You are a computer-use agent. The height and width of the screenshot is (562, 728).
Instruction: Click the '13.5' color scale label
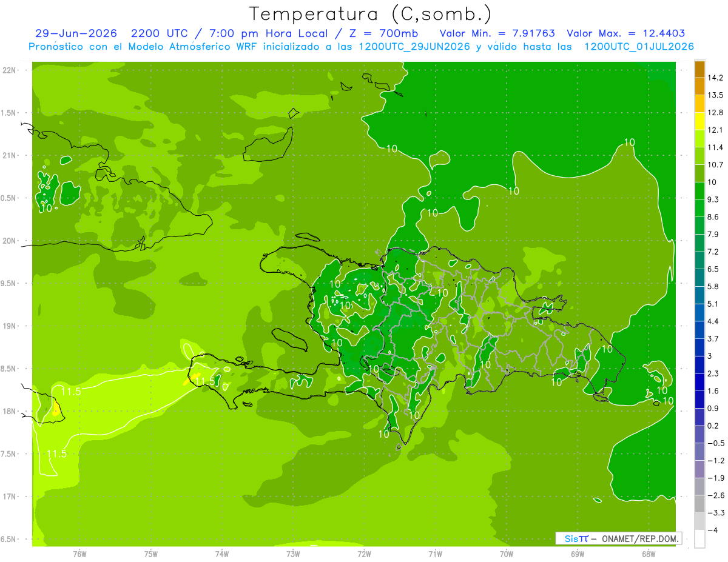(715, 95)
